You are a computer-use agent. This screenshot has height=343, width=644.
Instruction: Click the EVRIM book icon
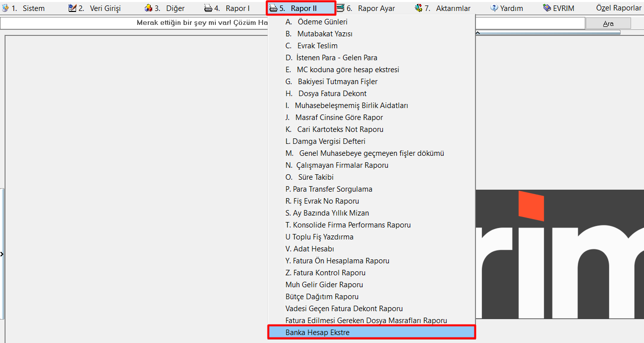[x=547, y=8]
